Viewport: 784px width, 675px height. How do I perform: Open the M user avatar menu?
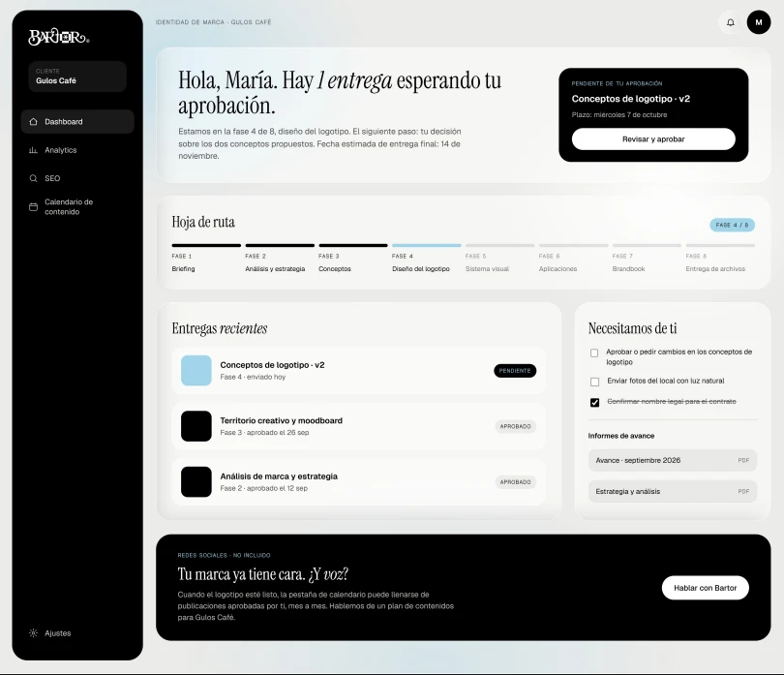759,22
